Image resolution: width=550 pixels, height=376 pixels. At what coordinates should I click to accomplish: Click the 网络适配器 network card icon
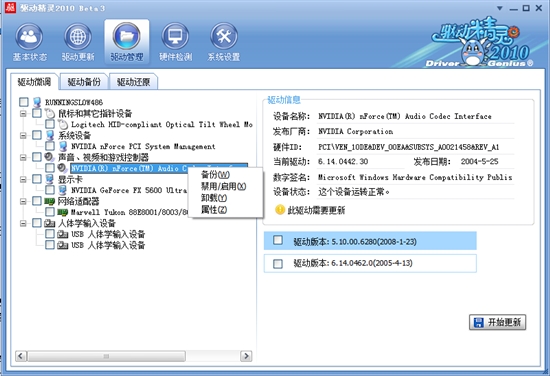[x=50, y=201]
